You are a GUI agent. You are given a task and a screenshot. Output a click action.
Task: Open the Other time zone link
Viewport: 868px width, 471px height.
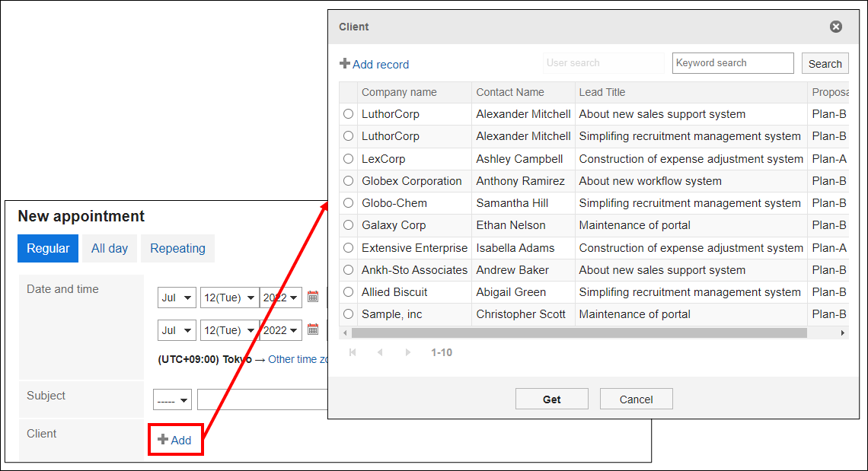pos(298,359)
